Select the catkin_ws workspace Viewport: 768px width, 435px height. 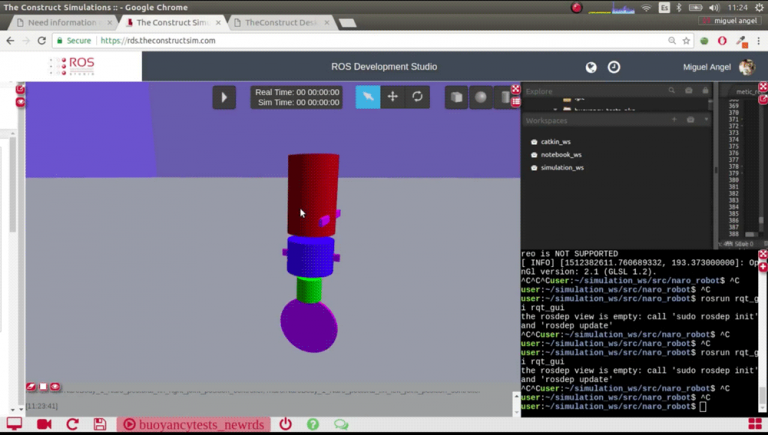click(557, 141)
